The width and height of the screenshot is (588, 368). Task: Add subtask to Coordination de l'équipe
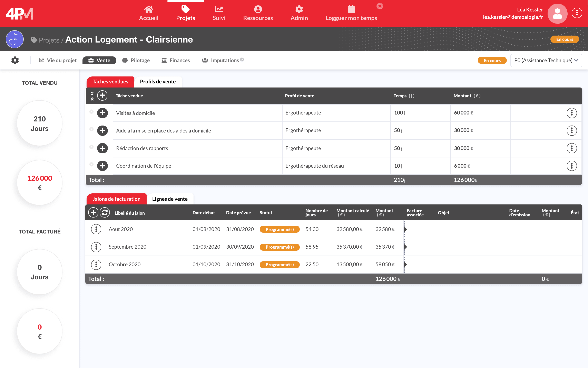pos(102,166)
